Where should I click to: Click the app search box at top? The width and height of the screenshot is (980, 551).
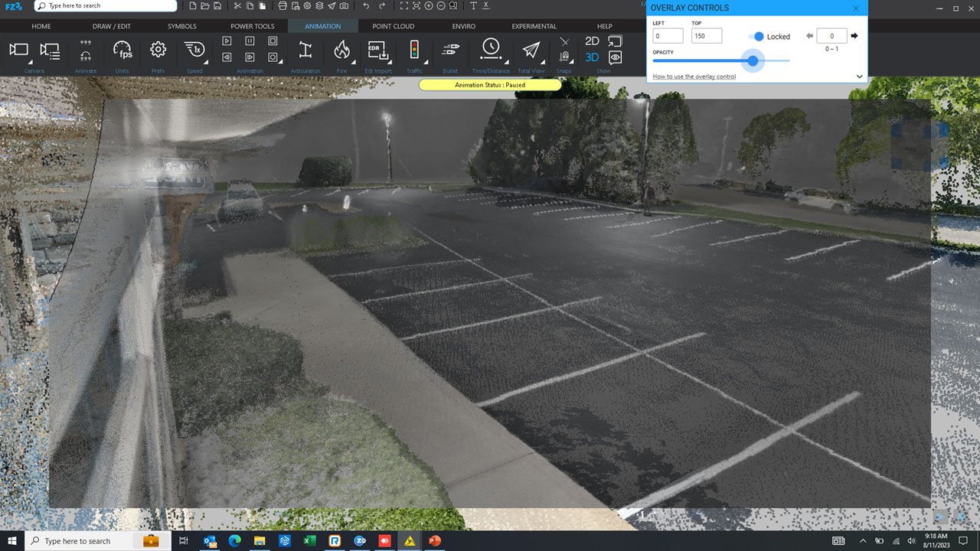pos(106,6)
